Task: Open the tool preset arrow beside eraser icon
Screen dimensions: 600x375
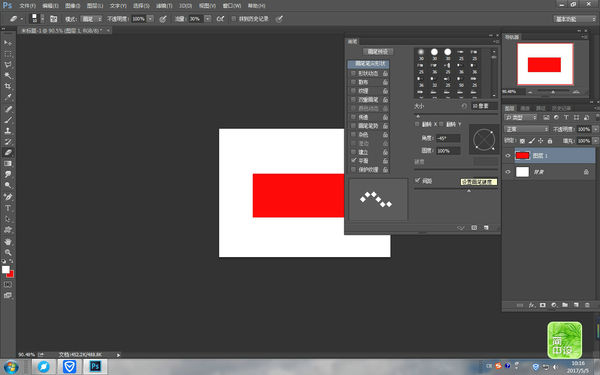Action: (21, 19)
